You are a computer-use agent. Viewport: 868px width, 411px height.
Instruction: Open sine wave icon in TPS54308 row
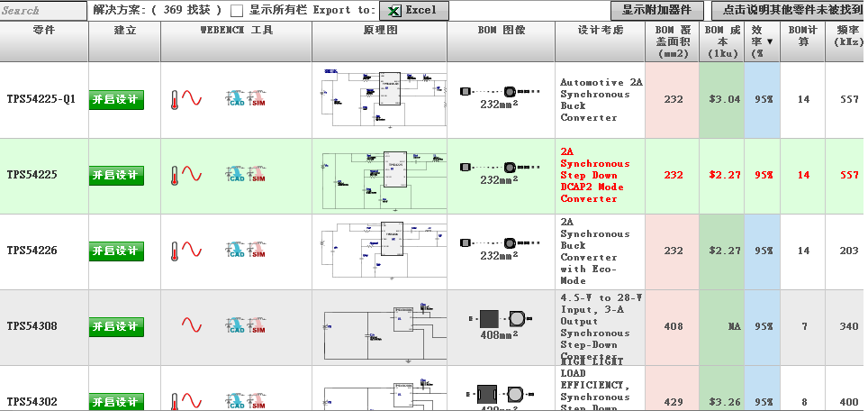(x=192, y=325)
